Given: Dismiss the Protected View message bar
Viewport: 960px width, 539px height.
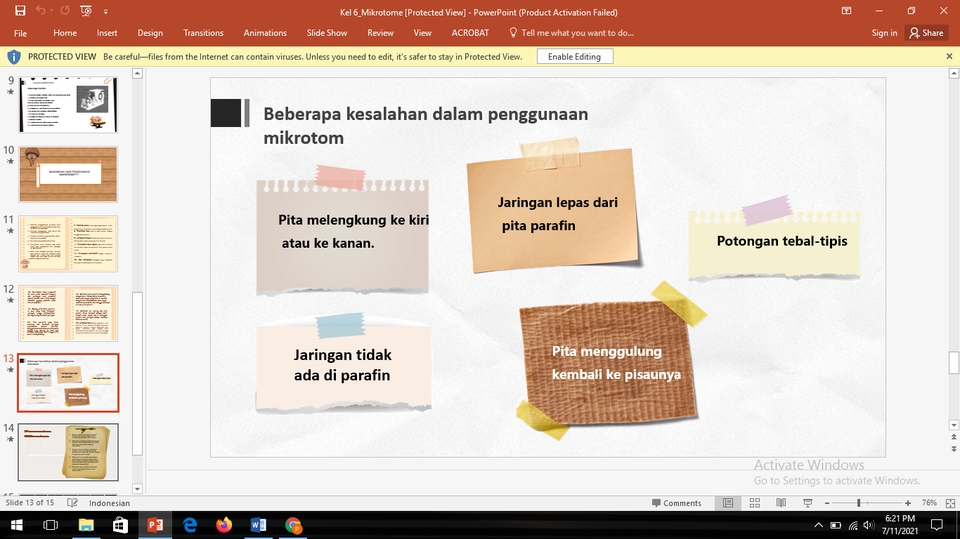Looking at the screenshot, I should click(x=949, y=56).
